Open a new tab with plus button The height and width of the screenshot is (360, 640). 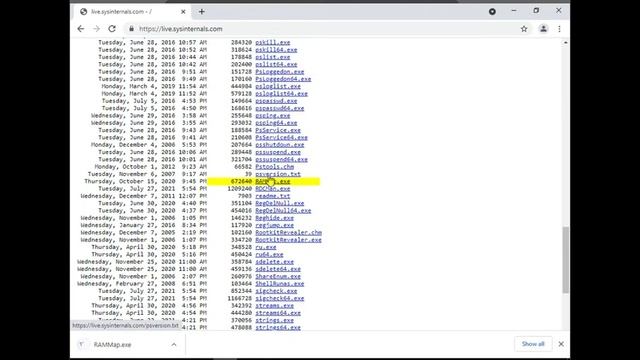click(202, 12)
